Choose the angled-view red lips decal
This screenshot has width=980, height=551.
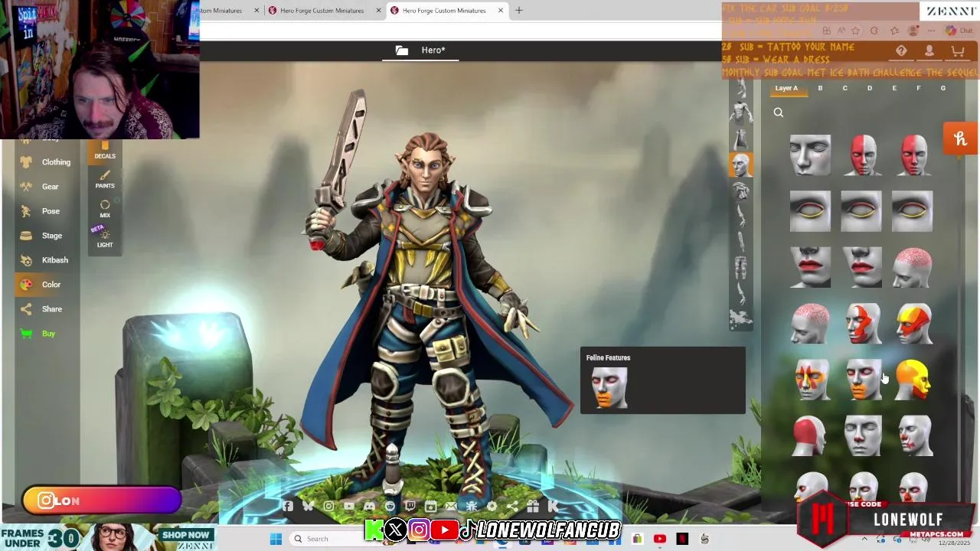click(x=862, y=267)
